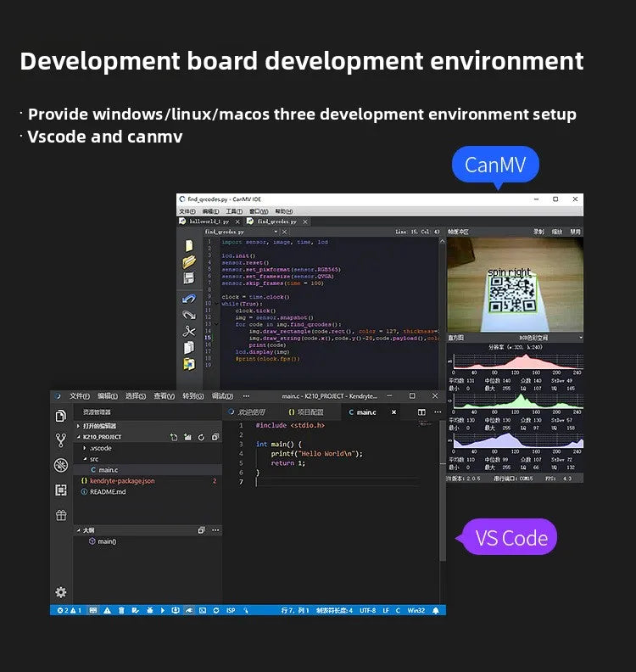Screen dimensions: 636x672
Task: Open Debug view in VS Code activity bar
Action: point(61,465)
